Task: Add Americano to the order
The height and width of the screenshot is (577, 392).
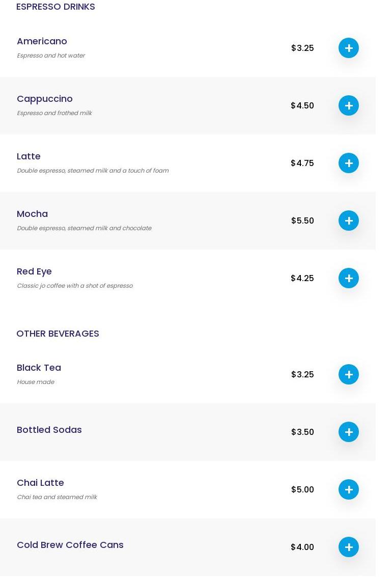Action: tap(348, 48)
